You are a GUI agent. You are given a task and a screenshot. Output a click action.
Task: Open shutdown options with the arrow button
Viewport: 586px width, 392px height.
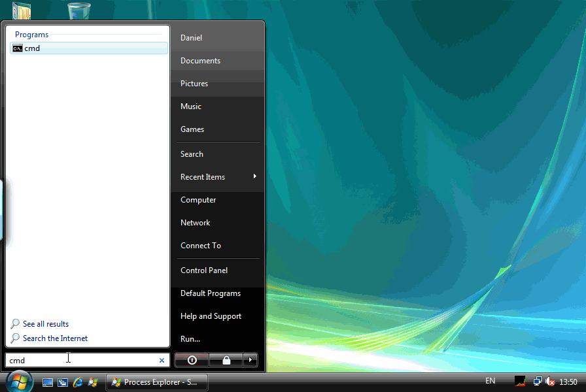(x=250, y=360)
